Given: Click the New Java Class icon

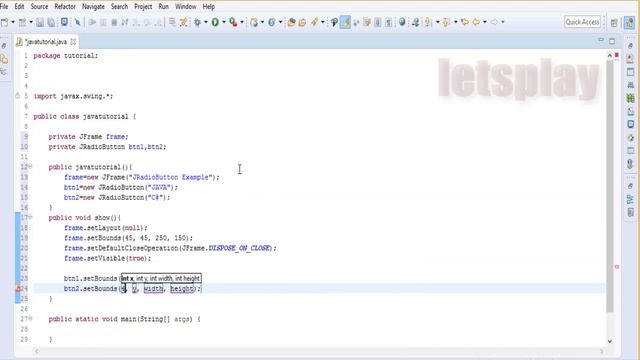Looking at the screenshot, I should pos(271,22).
